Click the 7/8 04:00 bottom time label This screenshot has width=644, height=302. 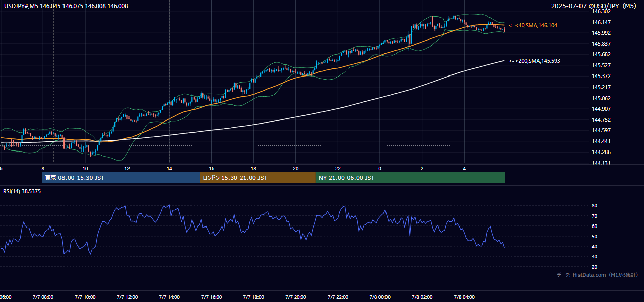coord(465,297)
